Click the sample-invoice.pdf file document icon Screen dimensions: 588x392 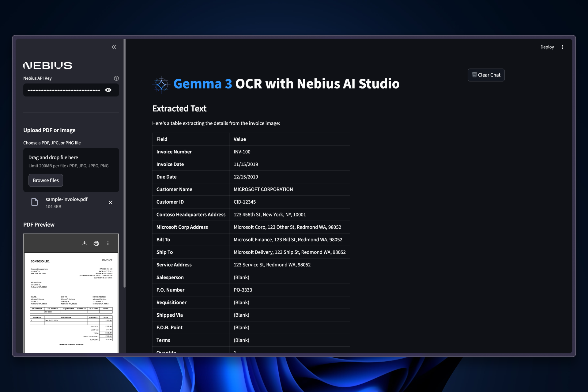point(35,202)
